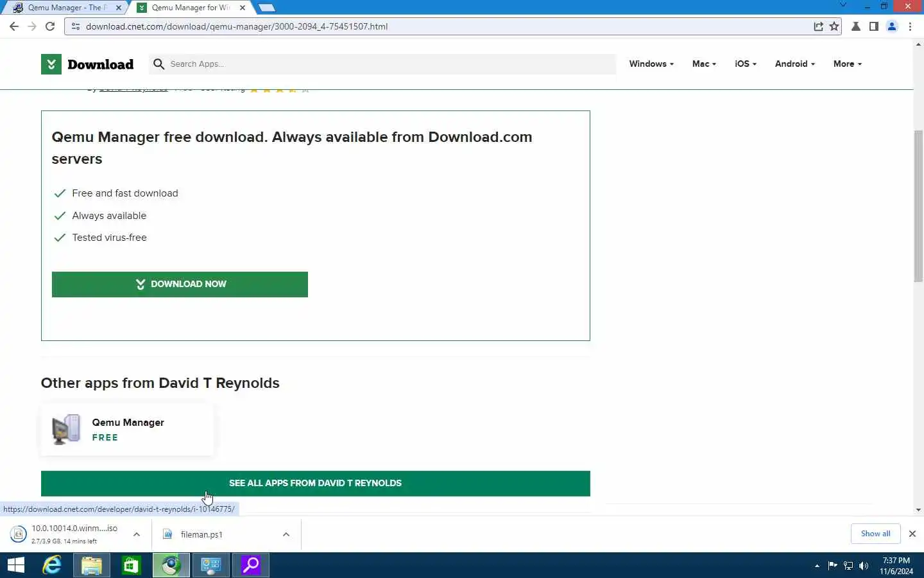Open the purple magnifier taskbar app
Image resolution: width=924 pixels, height=578 pixels.
click(x=250, y=565)
